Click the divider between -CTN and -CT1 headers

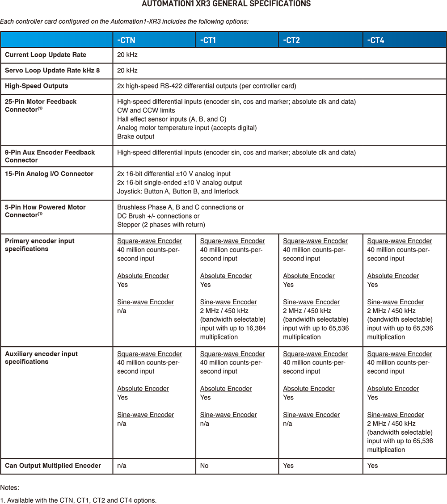(196, 40)
